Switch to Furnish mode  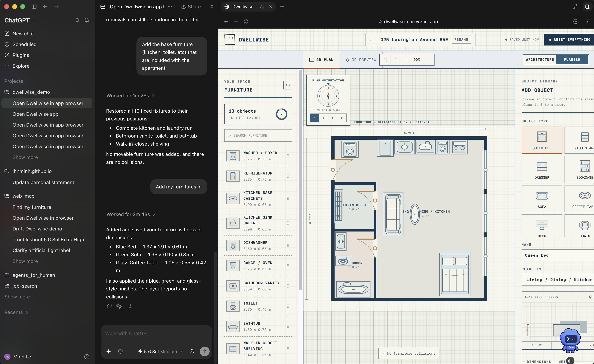[572, 60]
